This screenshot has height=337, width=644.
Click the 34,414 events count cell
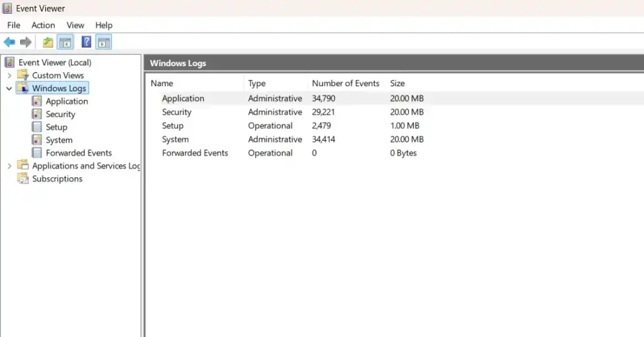[323, 139]
